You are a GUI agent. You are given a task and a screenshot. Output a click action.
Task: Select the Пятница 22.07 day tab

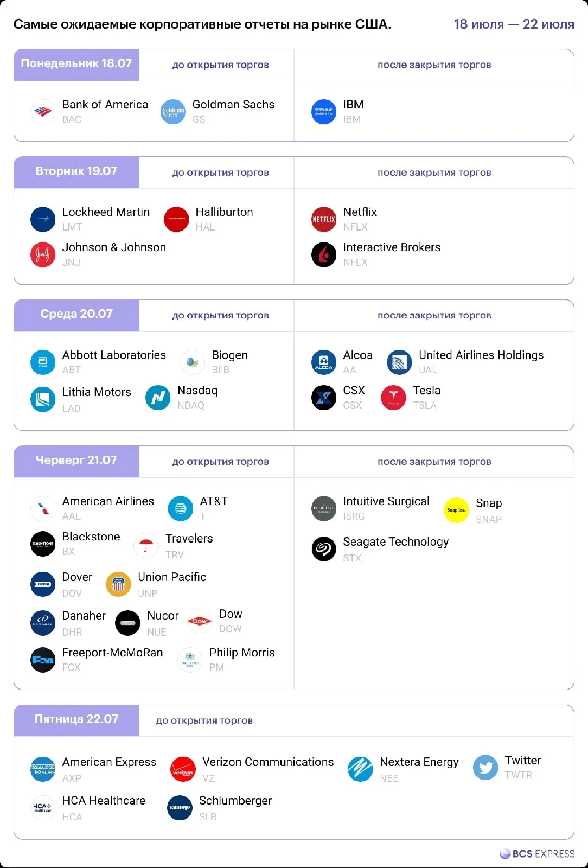[76, 720]
